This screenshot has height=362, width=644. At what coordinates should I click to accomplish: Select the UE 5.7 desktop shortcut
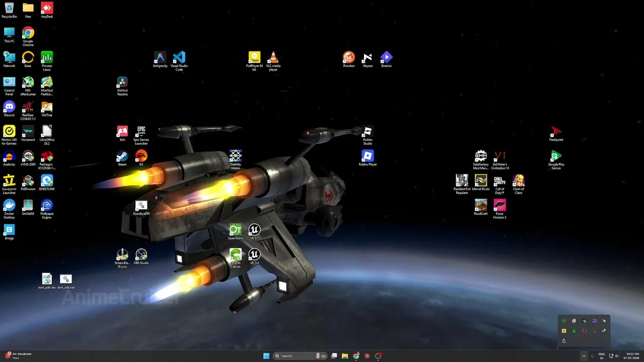[x=255, y=232]
